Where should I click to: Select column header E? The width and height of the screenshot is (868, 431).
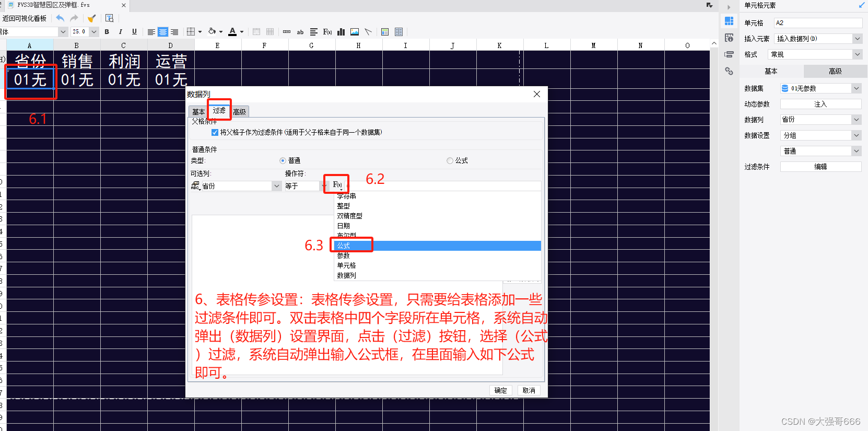tap(217, 45)
